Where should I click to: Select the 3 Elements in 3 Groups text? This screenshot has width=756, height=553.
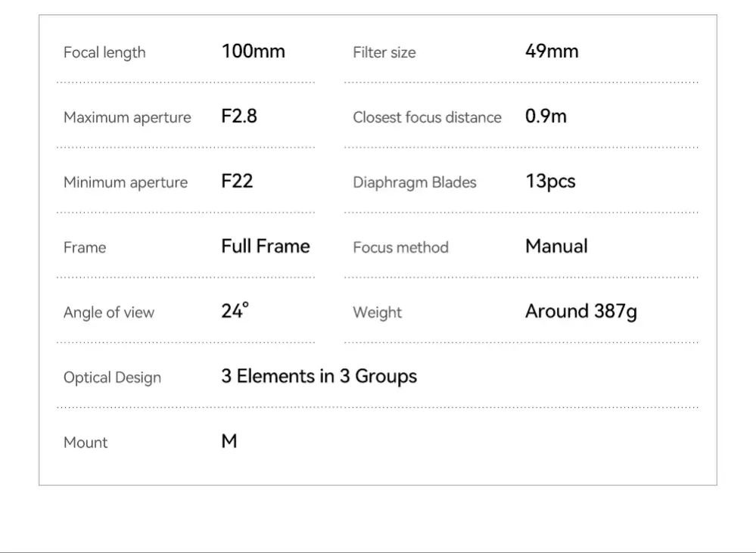319,377
